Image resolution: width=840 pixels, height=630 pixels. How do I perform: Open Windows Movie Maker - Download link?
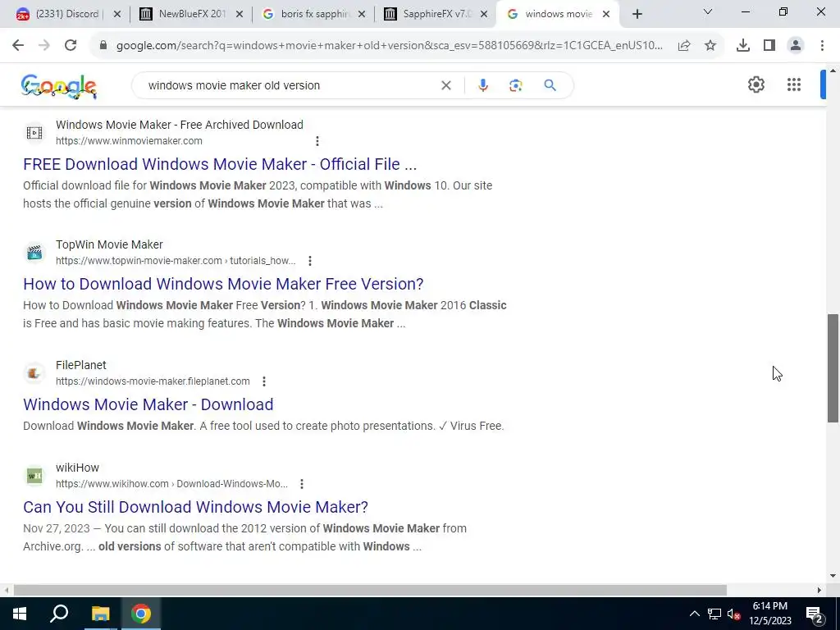pyautogui.click(x=148, y=404)
